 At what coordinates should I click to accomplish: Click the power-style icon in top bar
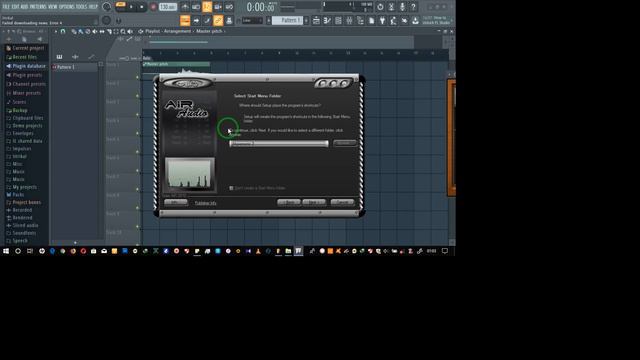pos(380,7)
